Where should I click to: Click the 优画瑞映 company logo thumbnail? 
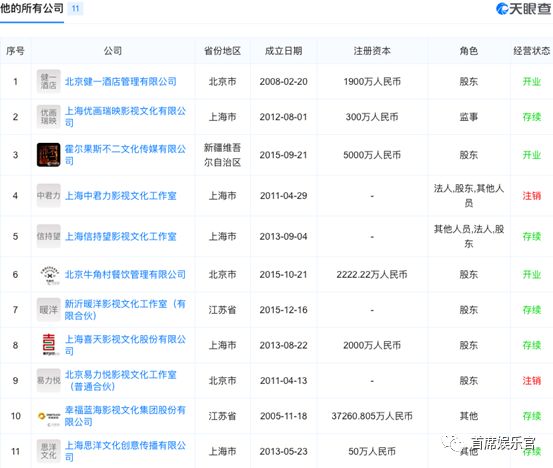click(x=49, y=117)
